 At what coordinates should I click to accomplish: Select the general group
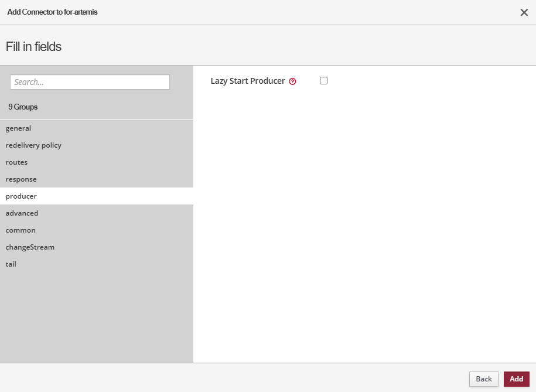[x=19, y=128]
